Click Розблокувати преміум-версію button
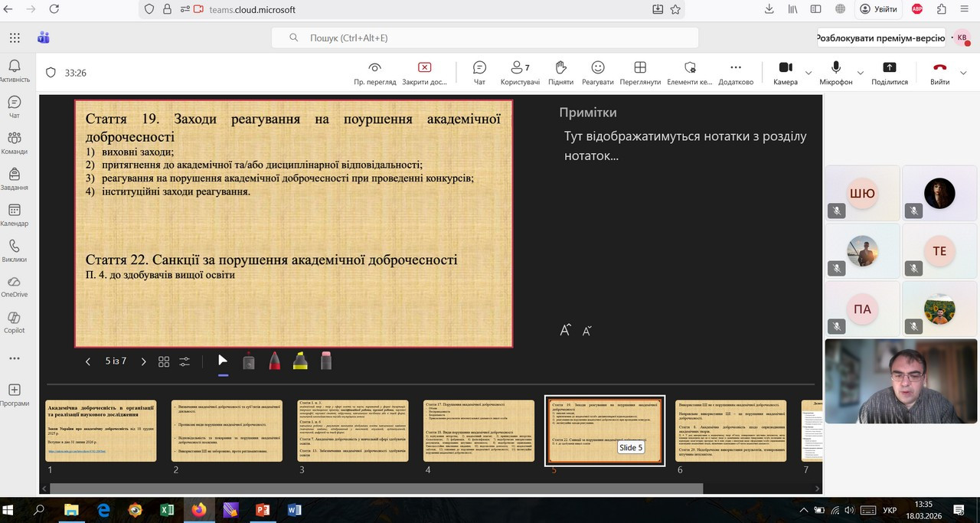980x523 pixels. 880,38
